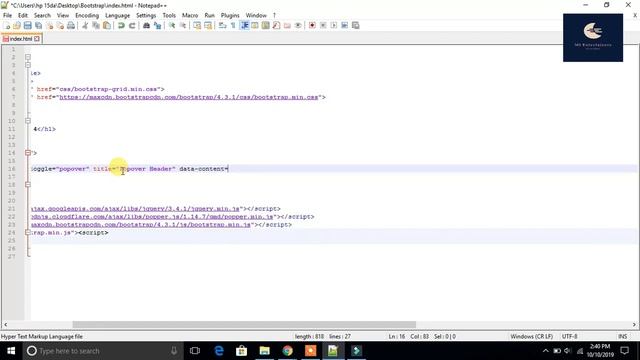Click UTF-8 encoding in status bar
The image size is (640, 360).
point(569,336)
